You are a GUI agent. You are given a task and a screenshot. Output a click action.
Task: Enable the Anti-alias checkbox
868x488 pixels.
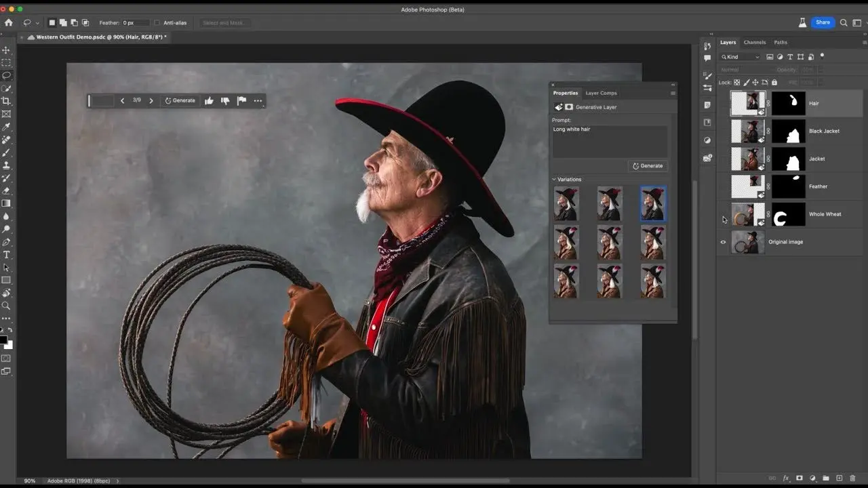coord(157,22)
